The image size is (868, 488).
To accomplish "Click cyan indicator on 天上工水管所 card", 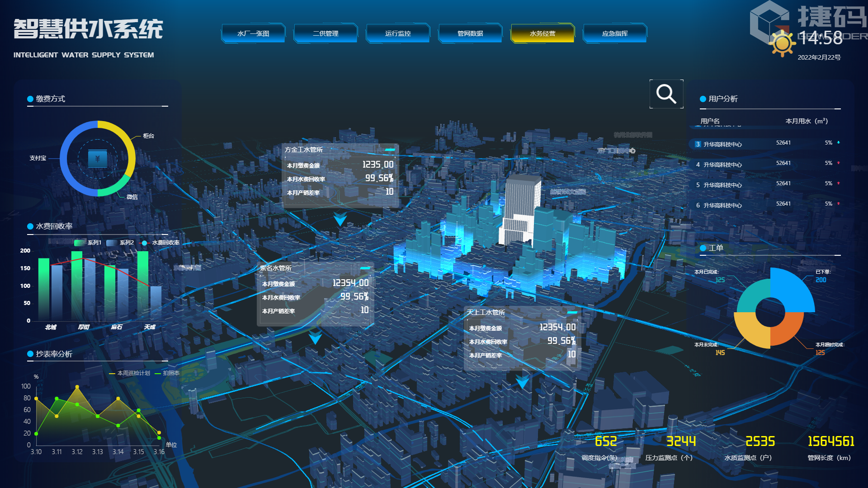I will pos(572,312).
